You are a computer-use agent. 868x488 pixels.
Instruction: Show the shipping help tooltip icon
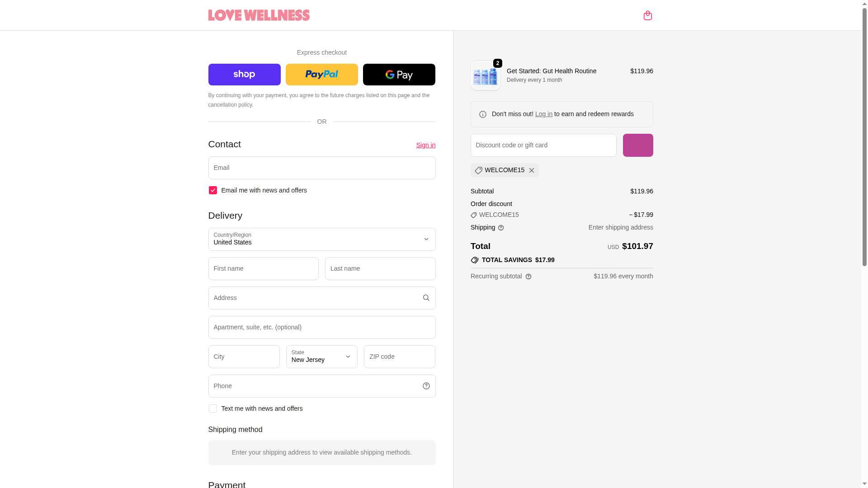tap(501, 228)
